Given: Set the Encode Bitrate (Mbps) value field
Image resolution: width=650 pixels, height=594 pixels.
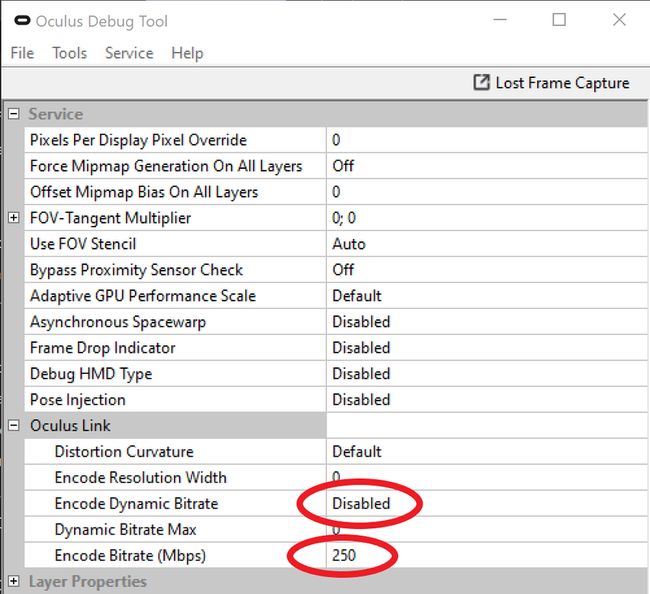Looking at the screenshot, I should 346,556.
